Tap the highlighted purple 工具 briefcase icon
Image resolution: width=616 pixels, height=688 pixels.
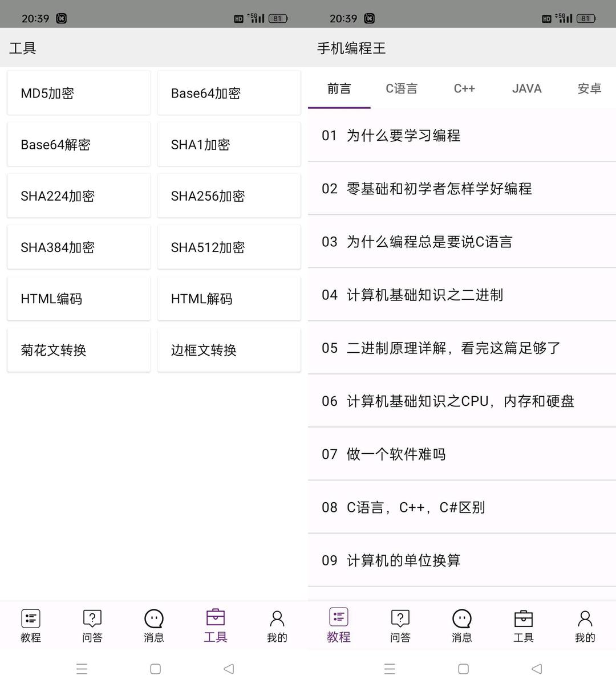point(215,618)
